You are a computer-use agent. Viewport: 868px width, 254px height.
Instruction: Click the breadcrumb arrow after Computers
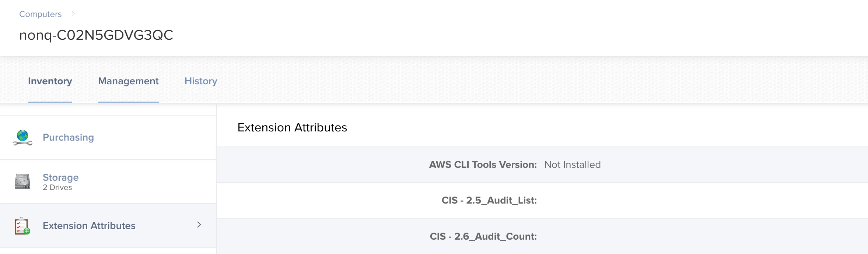73,14
